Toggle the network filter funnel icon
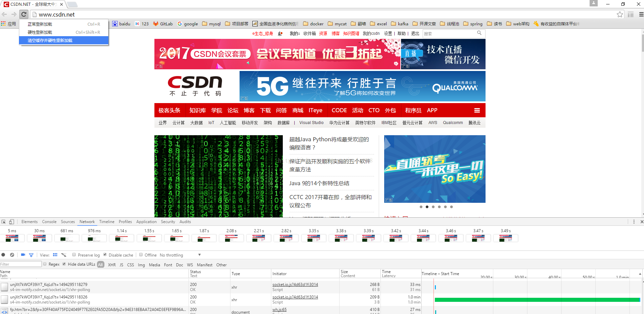The image size is (644, 314). [31, 255]
